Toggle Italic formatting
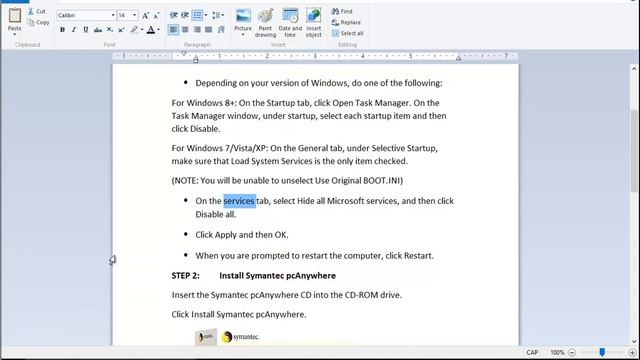This screenshot has height=360, width=640. pos(74,29)
